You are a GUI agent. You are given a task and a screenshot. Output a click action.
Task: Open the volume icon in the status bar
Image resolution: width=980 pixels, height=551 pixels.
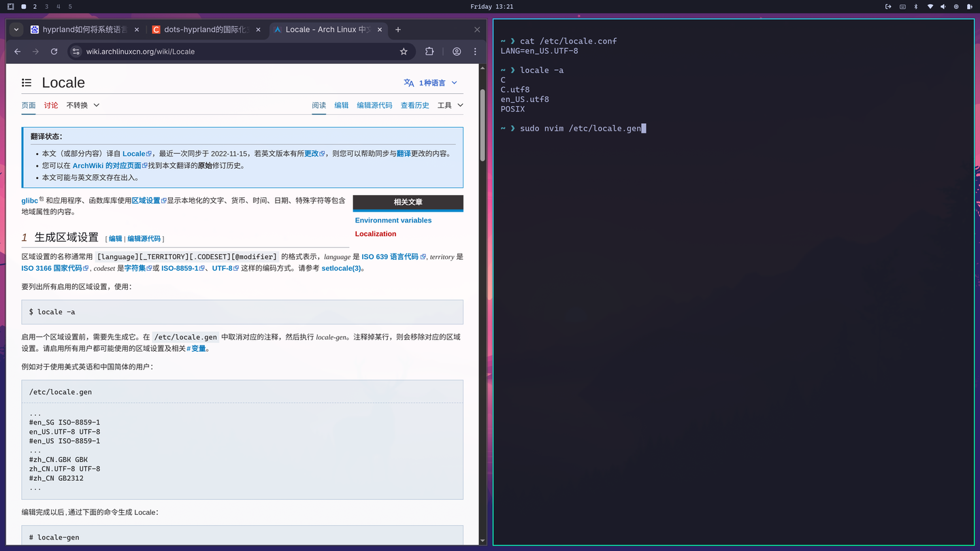[941, 6]
